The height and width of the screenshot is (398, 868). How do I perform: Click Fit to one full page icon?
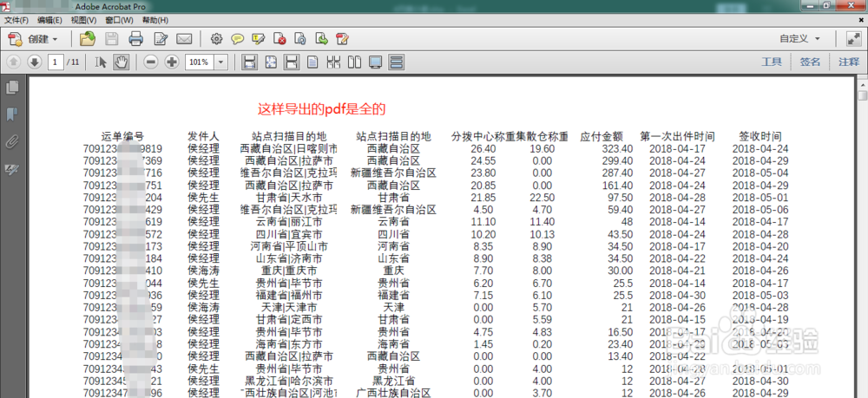270,62
